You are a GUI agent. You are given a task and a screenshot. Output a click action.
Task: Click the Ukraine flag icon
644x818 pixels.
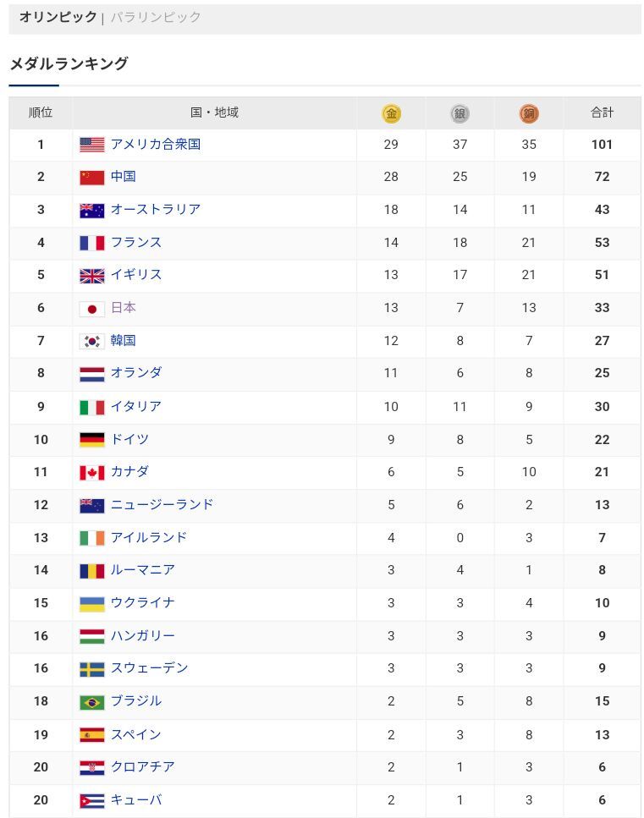tap(92, 603)
